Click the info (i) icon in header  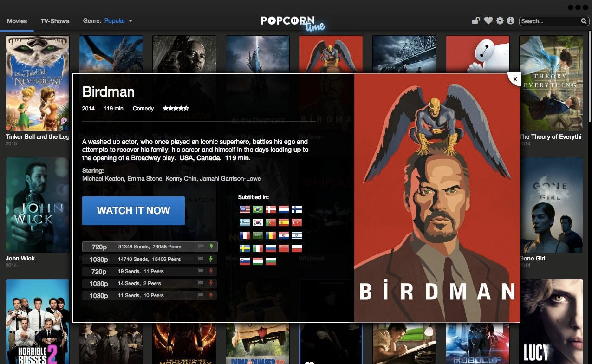tap(511, 20)
